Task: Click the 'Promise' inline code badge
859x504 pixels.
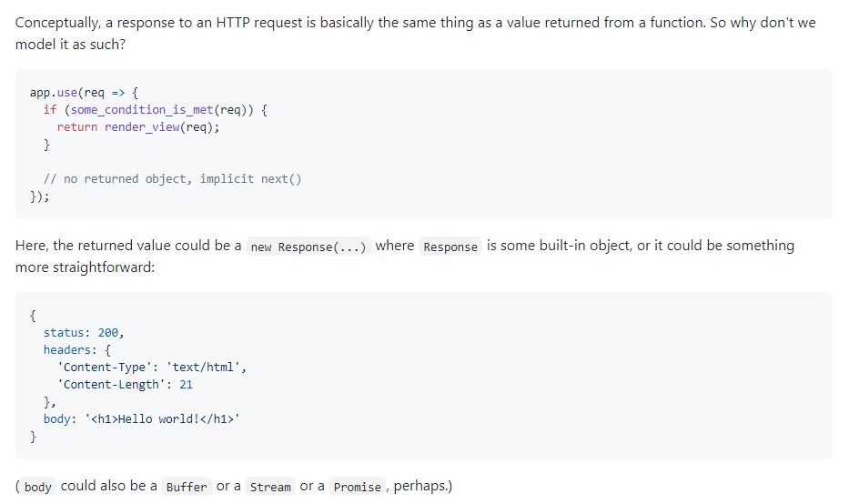Action: coord(358,487)
